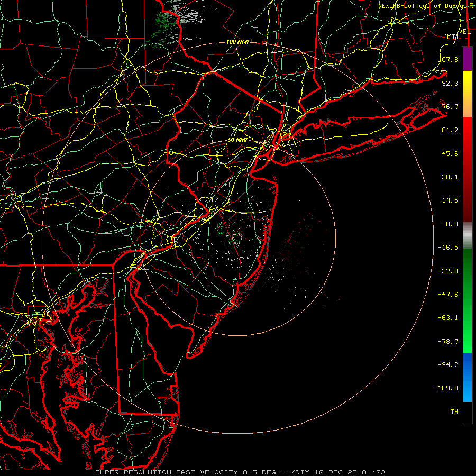Click the 100 NMI range ring label
476x476 pixels.
(237, 42)
